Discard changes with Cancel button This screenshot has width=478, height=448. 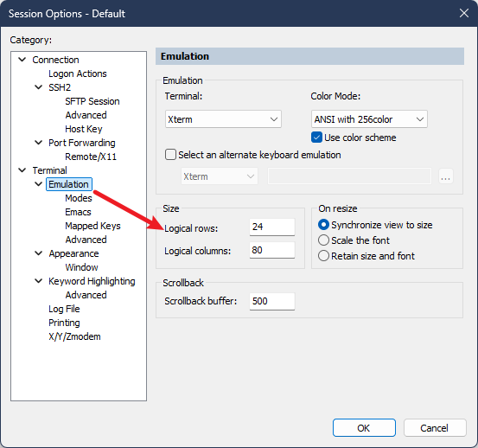435,428
